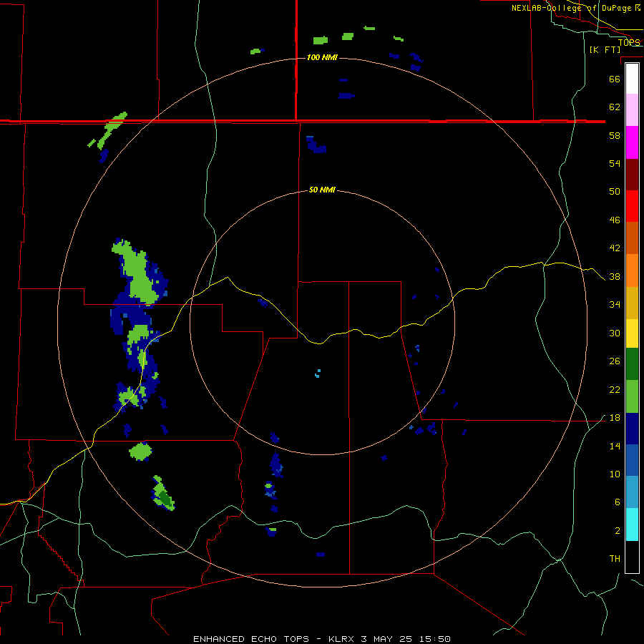Image resolution: width=644 pixels, height=644 pixels.
Task: Click legend value "6"
Action: pos(618,502)
